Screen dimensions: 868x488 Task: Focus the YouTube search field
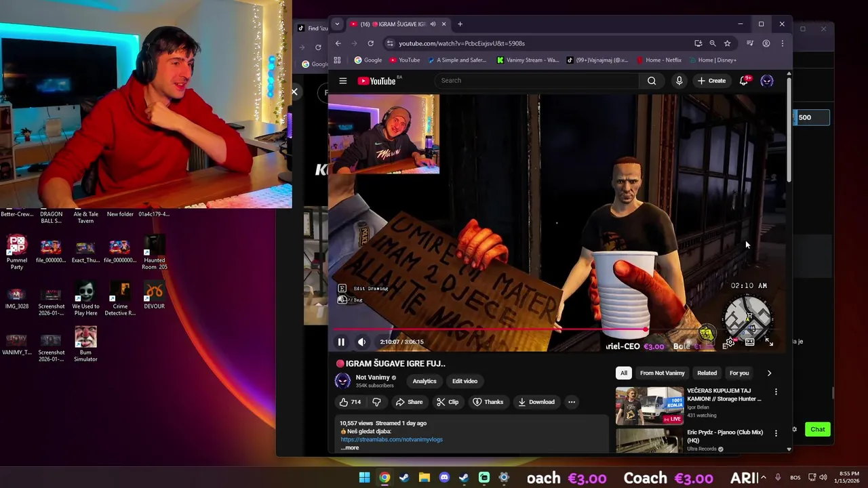click(536, 81)
